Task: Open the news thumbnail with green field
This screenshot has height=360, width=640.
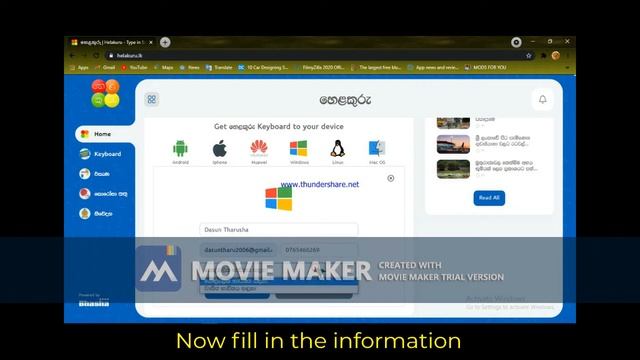Action: pyautogui.click(x=453, y=169)
